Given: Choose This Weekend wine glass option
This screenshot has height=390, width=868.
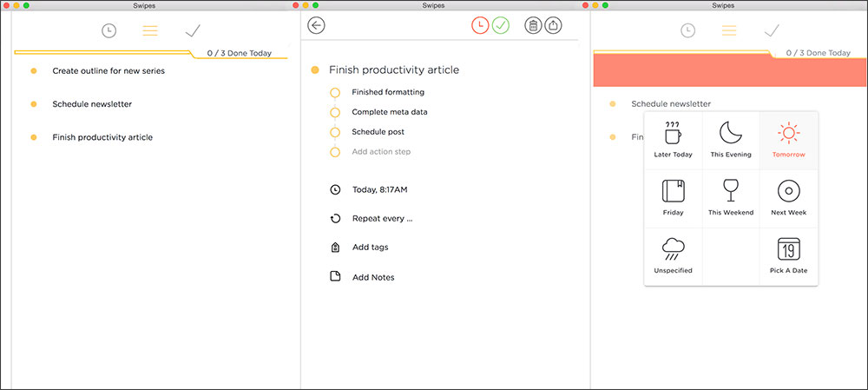Looking at the screenshot, I should pos(731,198).
